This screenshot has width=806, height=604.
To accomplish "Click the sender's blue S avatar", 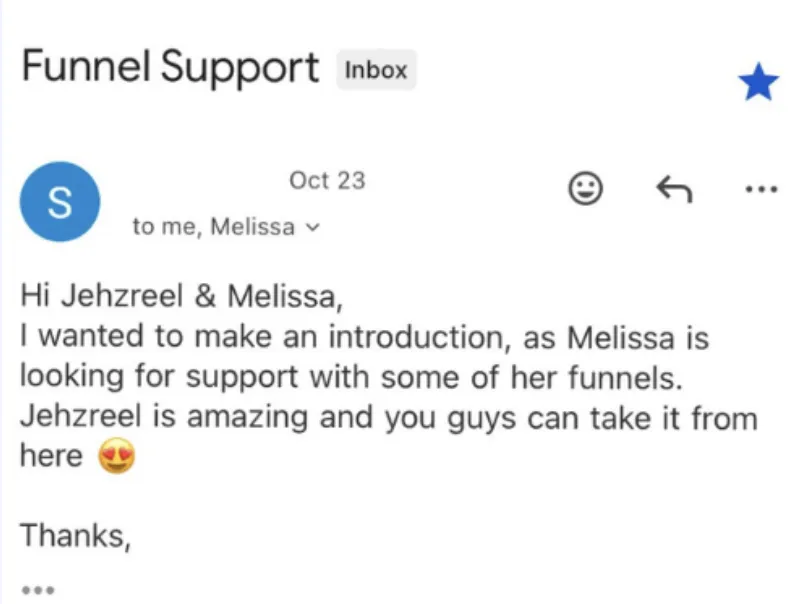I will coord(59,201).
